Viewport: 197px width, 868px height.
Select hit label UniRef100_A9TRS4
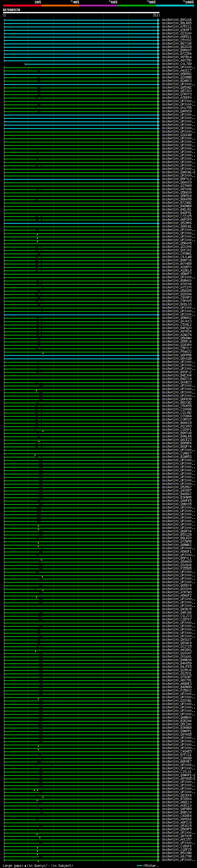tap(176, 332)
